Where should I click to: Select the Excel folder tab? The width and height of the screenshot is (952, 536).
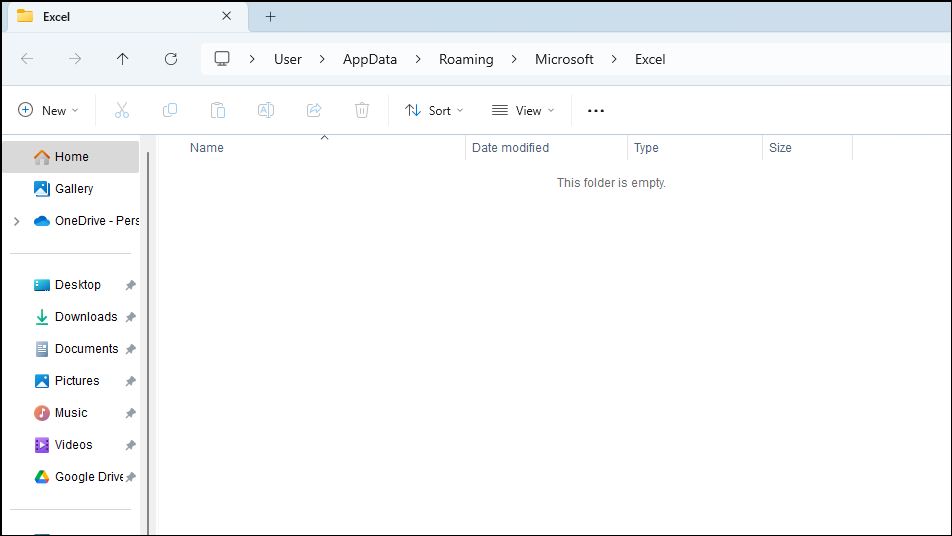128,17
